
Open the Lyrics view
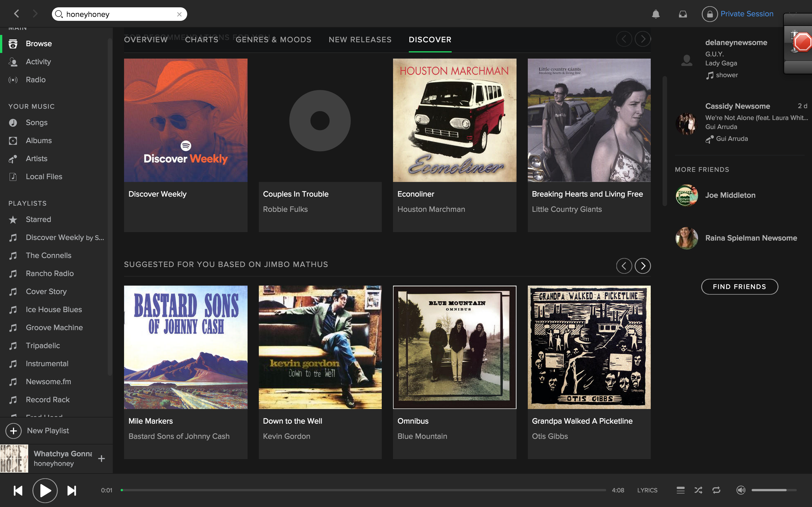pos(647,490)
